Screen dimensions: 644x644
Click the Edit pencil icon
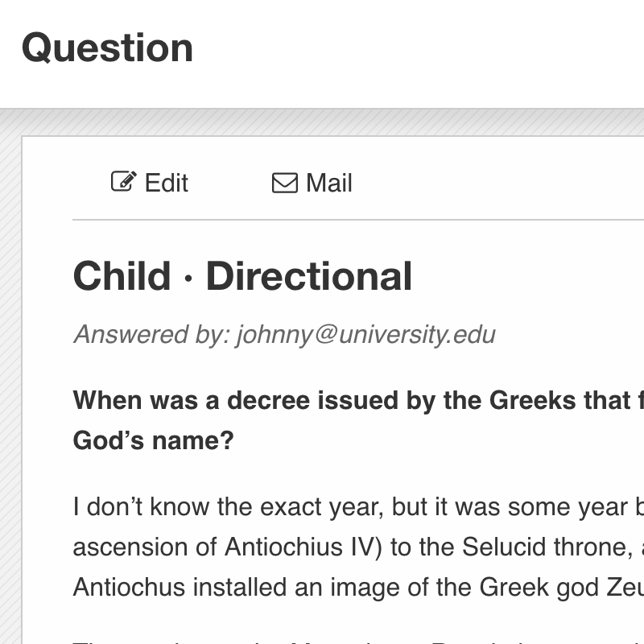point(124,182)
